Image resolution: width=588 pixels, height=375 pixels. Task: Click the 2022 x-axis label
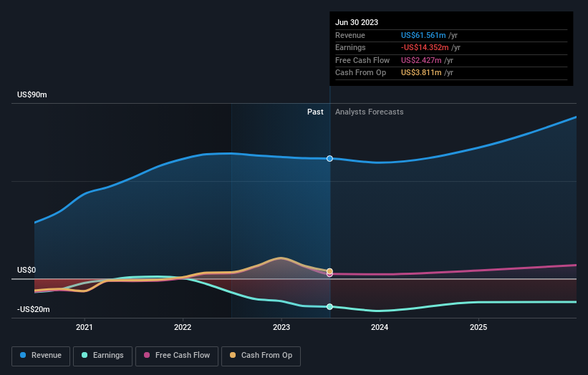tap(183, 328)
